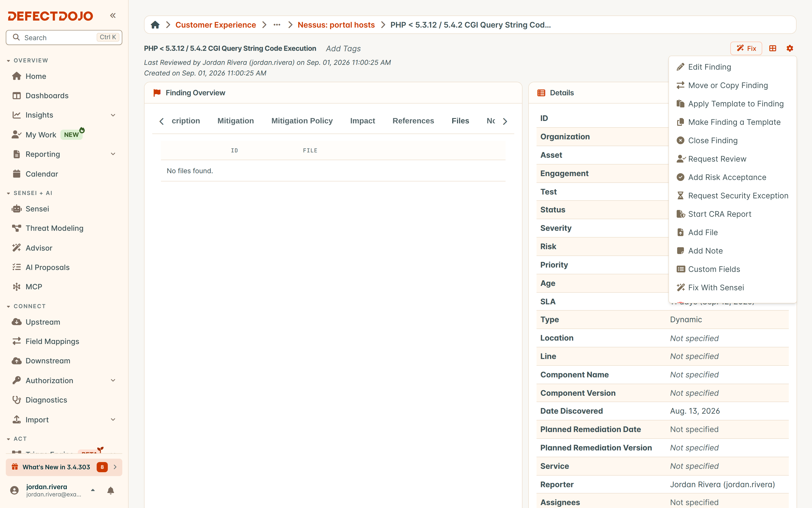
Task: Click the Fix button
Action: (x=746, y=48)
